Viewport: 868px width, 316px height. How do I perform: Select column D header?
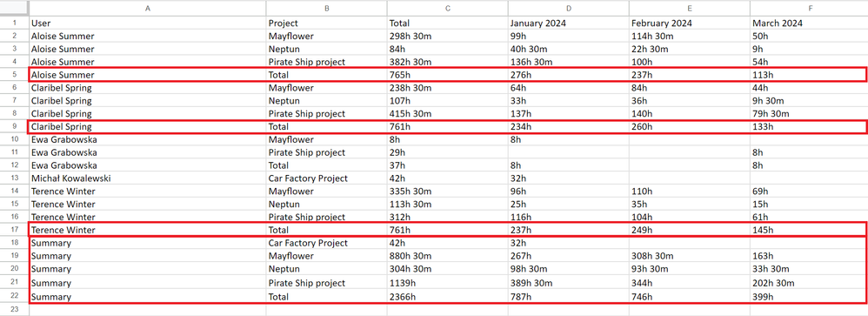click(x=569, y=9)
